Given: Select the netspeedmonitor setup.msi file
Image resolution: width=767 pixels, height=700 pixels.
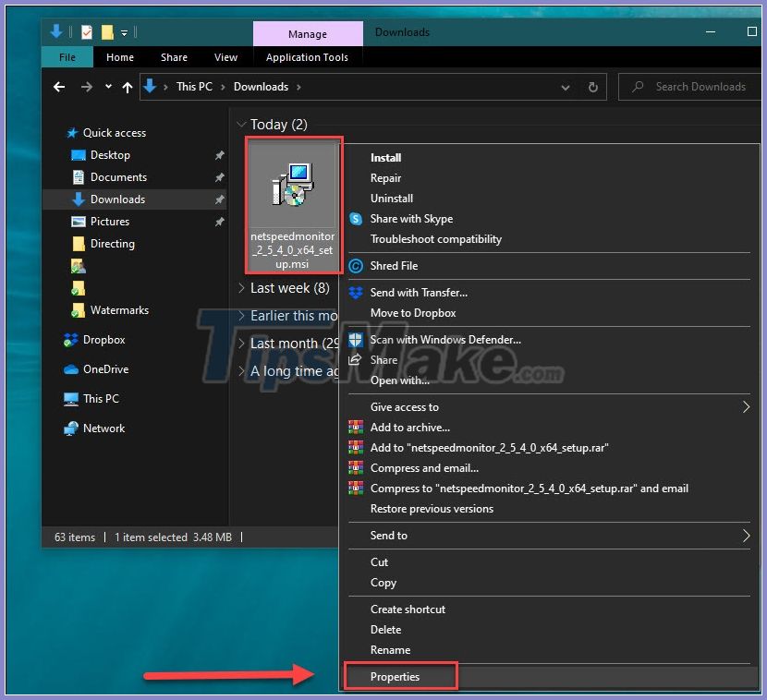Looking at the screenshot, I should (x=293, y=205).
